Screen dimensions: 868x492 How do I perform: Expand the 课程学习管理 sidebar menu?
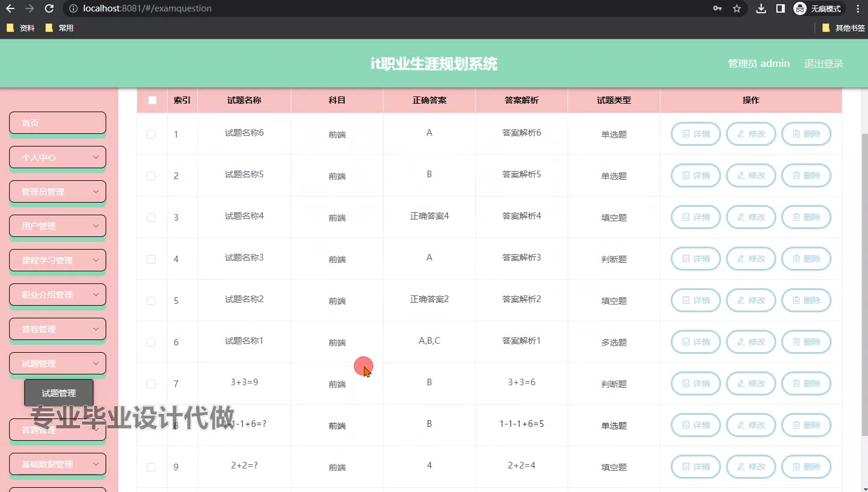[x=58, y=260]
